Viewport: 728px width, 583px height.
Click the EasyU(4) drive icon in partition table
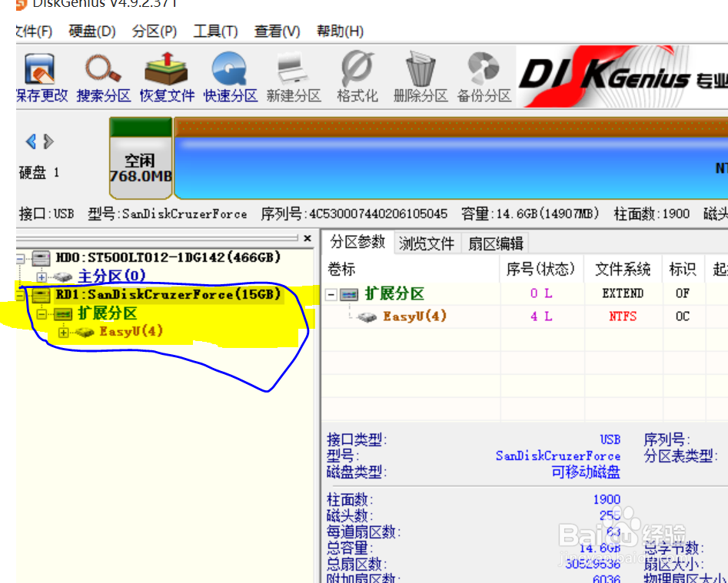[x=367, y=317]
